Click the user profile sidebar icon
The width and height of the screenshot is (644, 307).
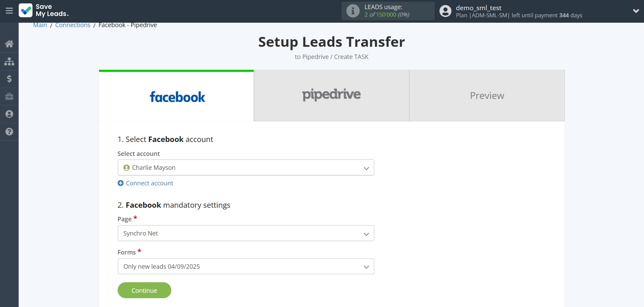[x=9, y=114]
